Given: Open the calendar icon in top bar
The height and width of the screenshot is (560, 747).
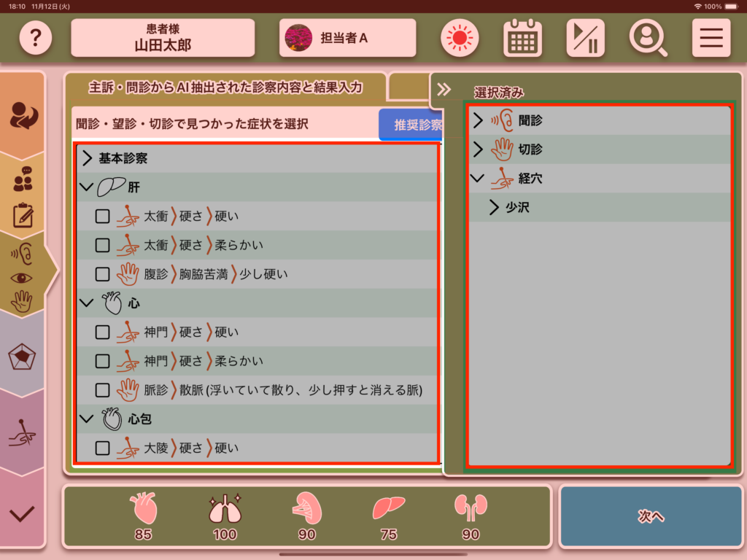Looking at the screenshot, I should click(x=522, y=38).
